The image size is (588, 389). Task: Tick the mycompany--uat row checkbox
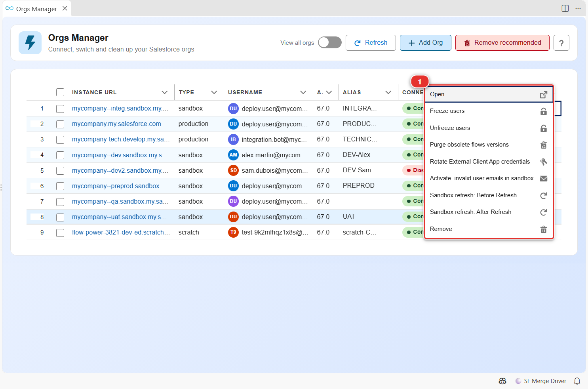coord(60,217)
